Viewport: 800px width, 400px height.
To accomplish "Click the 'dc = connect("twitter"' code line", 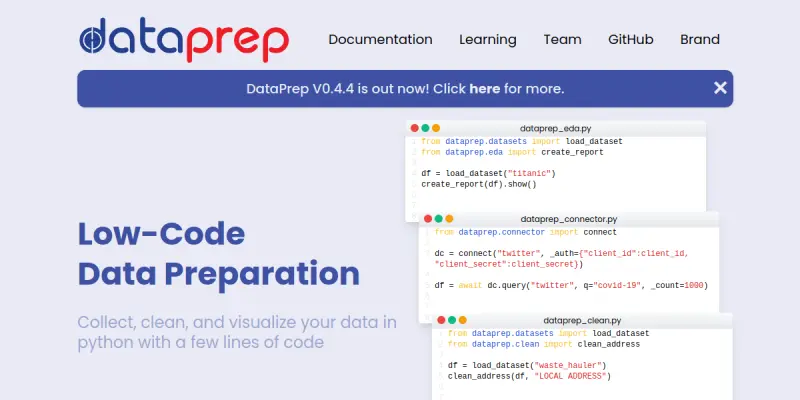I will point(562,254).
